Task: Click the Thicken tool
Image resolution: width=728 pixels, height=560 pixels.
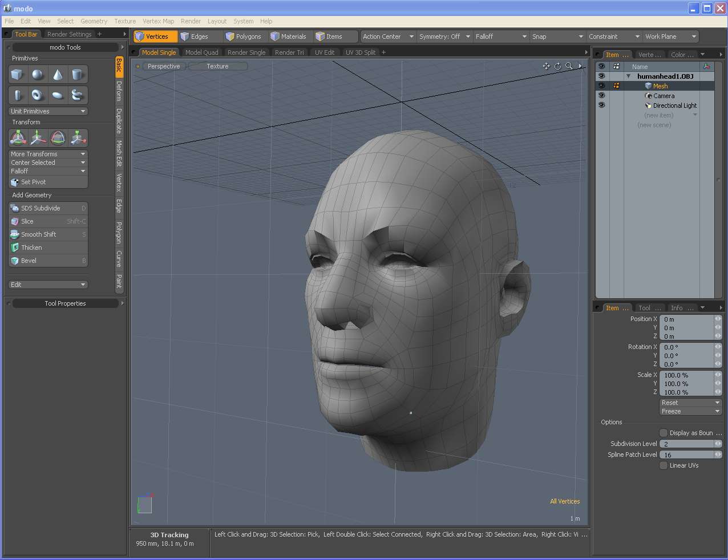Action: pos(48,247)
